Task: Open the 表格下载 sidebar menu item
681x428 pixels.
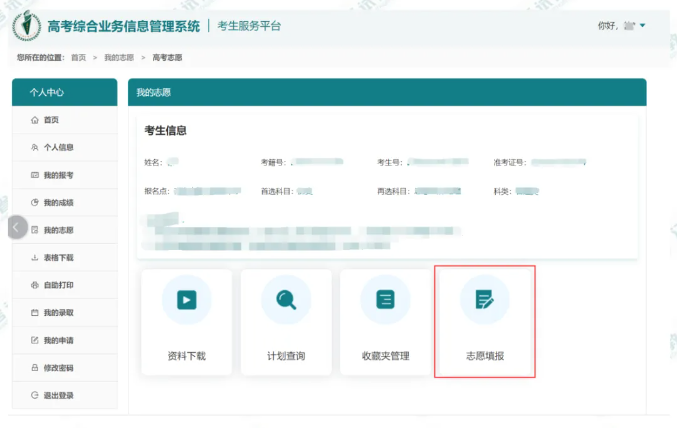Action: pyautogui.click(x=65, y=258)
